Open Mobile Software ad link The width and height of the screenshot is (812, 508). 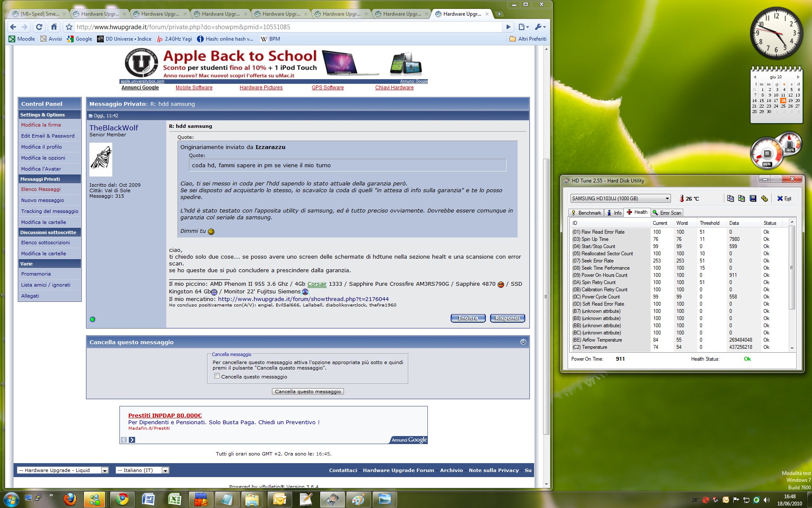[x=194, y=88]
